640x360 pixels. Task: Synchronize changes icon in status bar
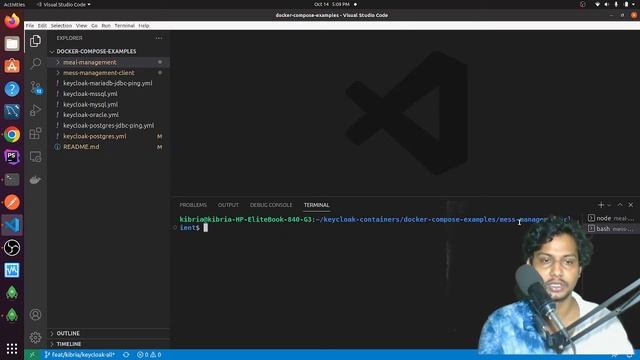126,355
